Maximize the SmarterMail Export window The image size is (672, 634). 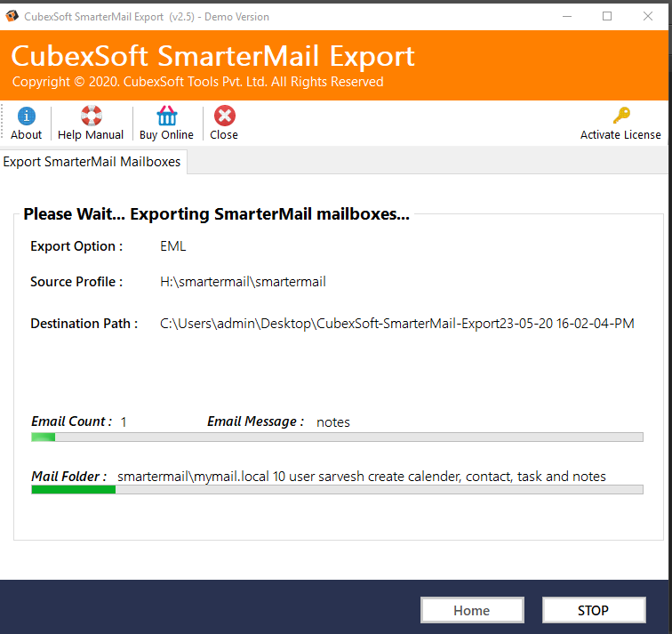[607, 16]
